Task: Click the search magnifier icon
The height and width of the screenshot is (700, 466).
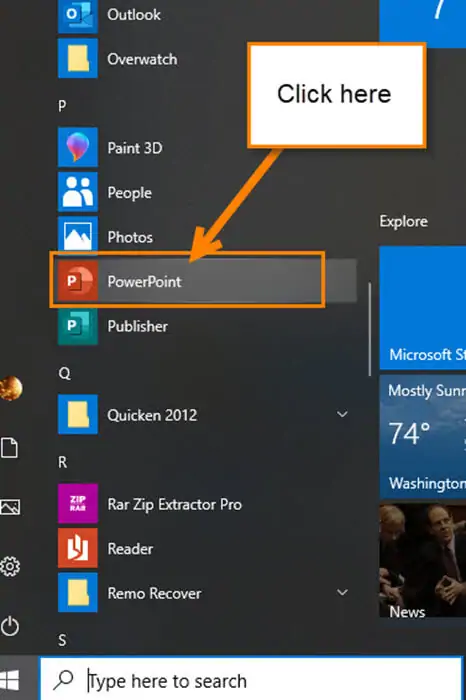Action: point(63,680)
